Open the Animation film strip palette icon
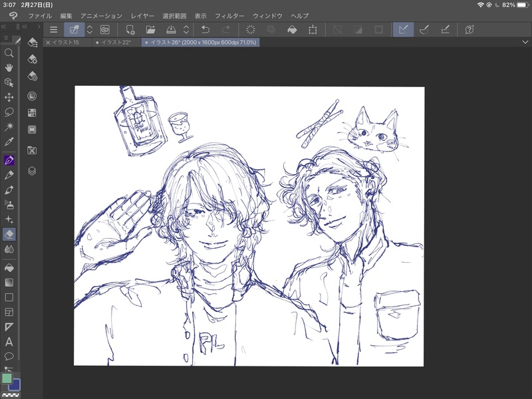The height and width of the screenshot is (399, 532). [x=32, y=130]
